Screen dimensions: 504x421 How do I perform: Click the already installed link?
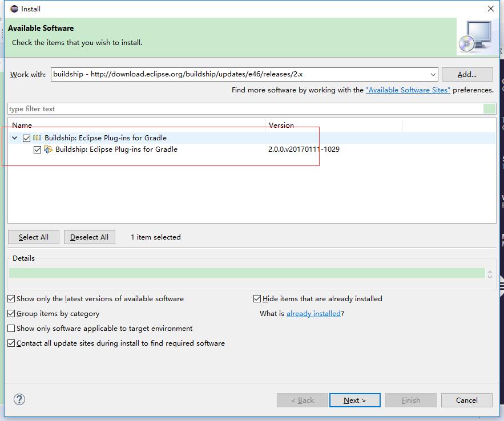point(313,314)
